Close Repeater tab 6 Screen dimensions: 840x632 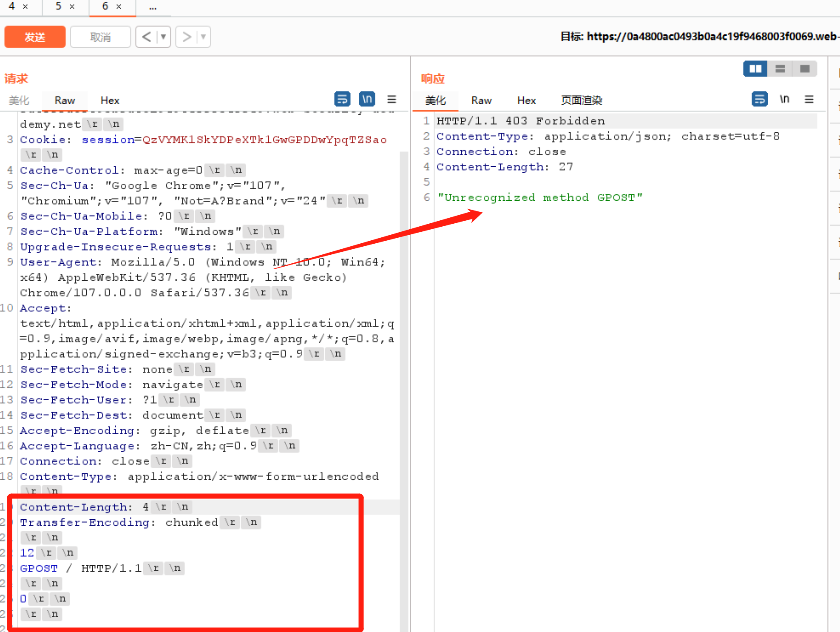click(x=119, y=7)
